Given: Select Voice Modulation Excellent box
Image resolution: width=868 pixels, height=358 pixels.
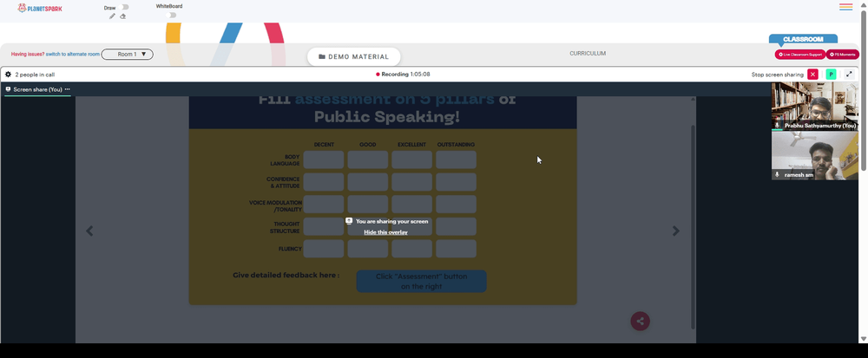Looking at the screenshot, I should click(x=411, y=204).
